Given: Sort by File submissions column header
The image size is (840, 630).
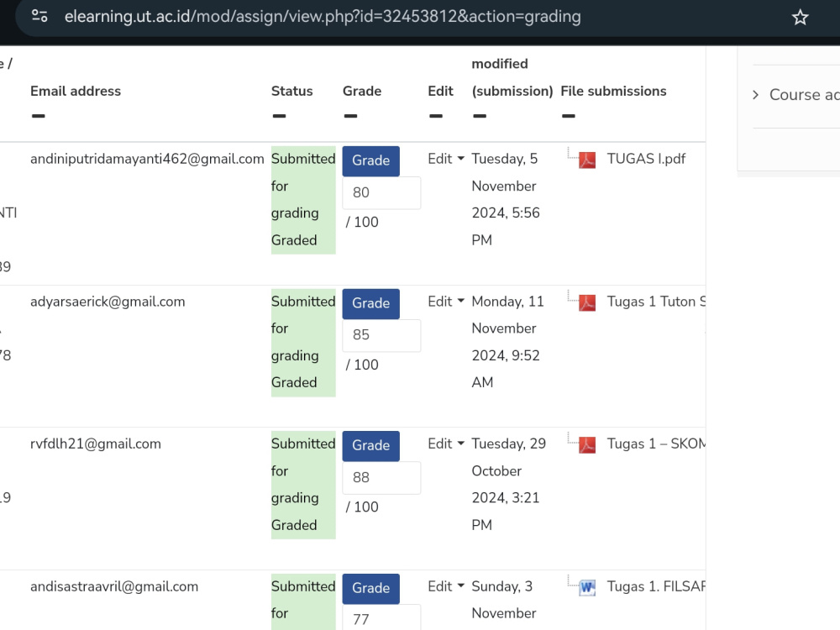Looking at the screenshot, I should click(613, 91).
